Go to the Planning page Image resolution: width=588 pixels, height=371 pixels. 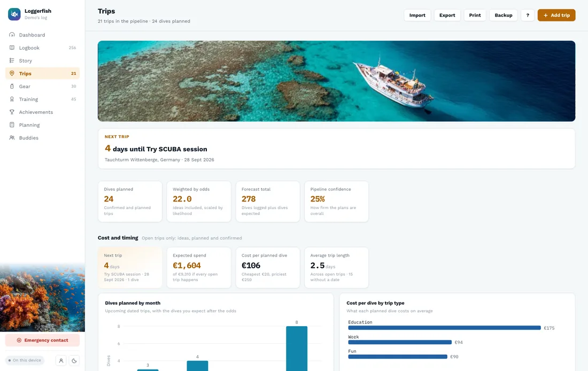tap(42, 125)
